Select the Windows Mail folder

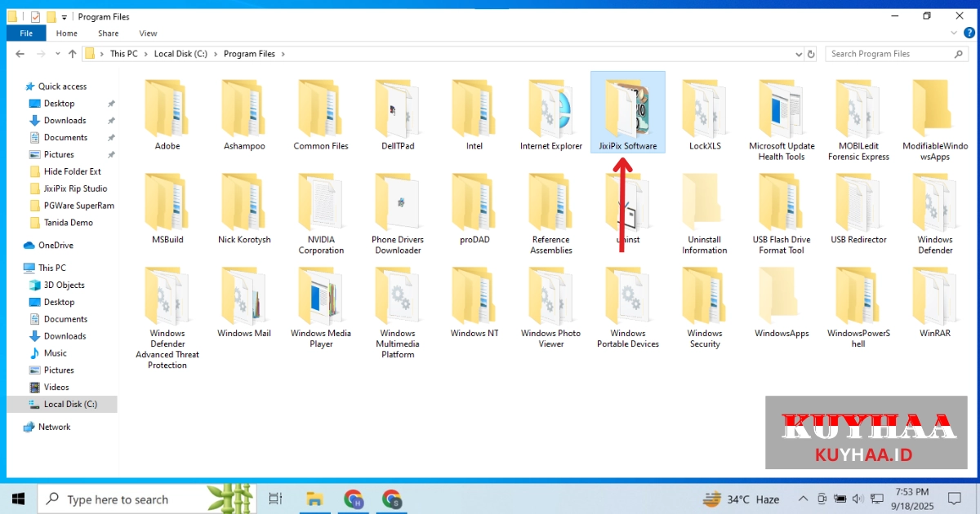coord(244,301)
